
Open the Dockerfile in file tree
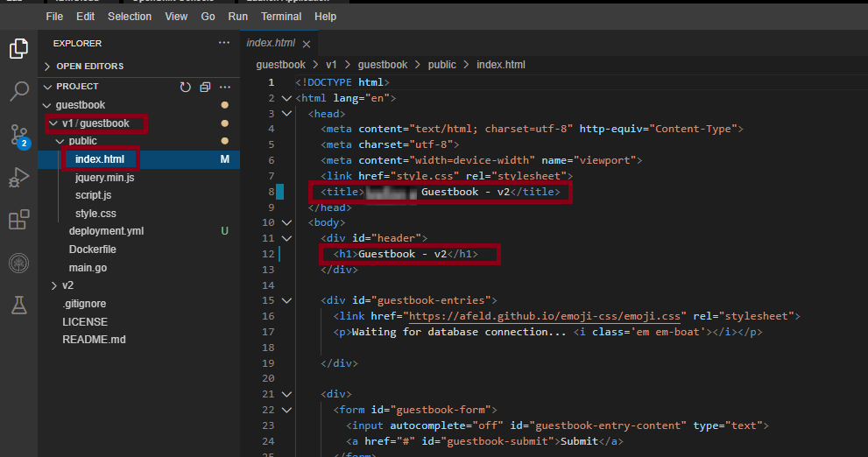[92, 250]
